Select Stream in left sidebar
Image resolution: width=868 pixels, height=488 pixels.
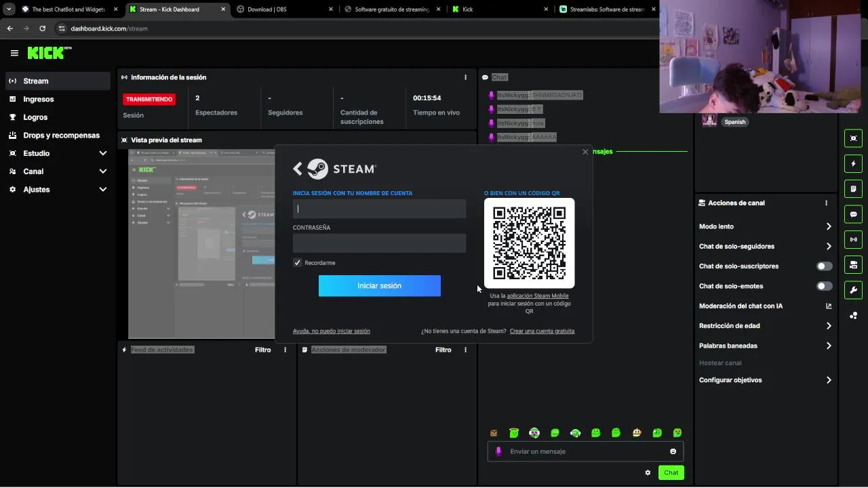pyautogui.click(x=58, y=81)
